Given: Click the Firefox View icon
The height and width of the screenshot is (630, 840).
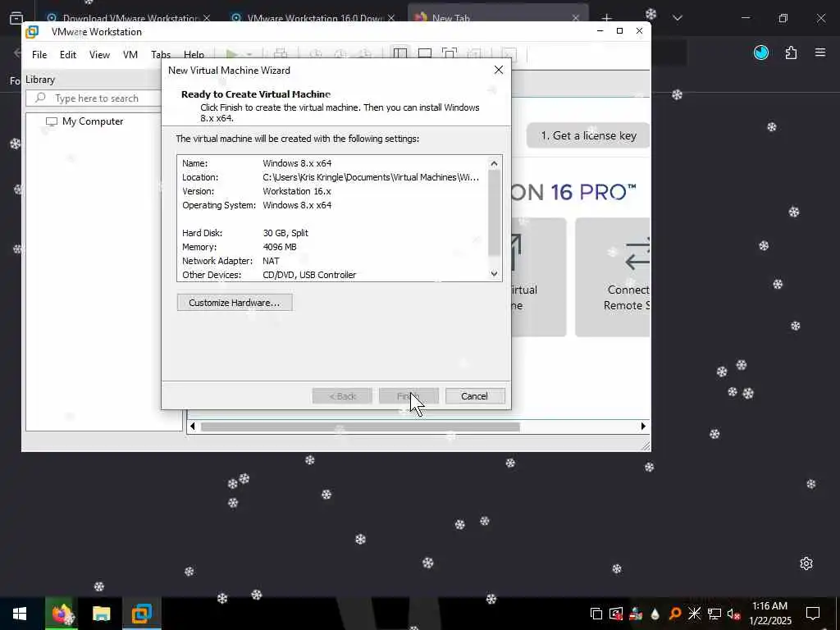Looking at the screenshot, I should [x=16, y=18].
